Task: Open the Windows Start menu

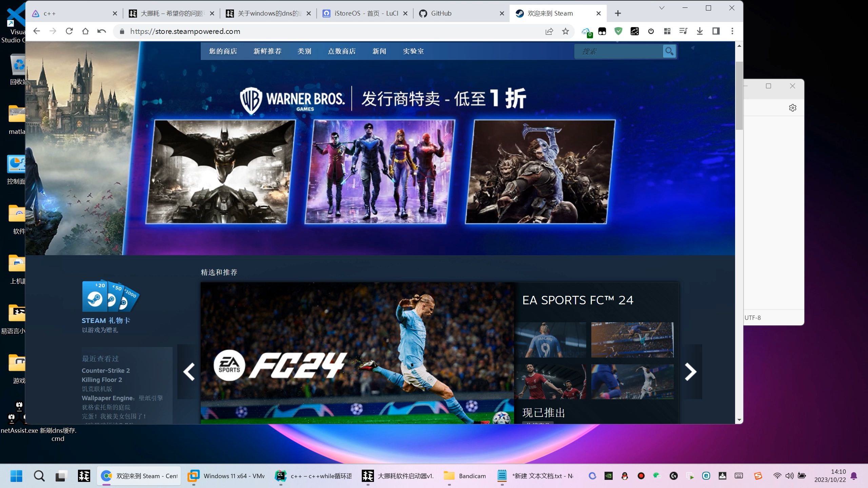Action: click(x=16, y=476)
